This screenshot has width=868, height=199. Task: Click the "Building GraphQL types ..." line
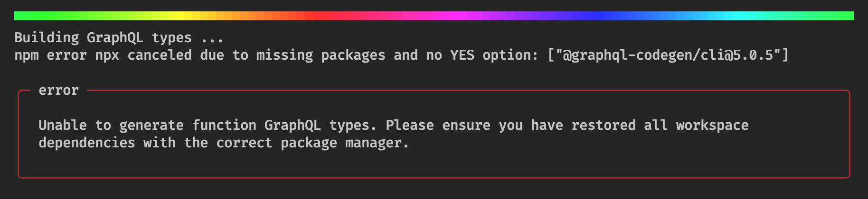(119, 37)
